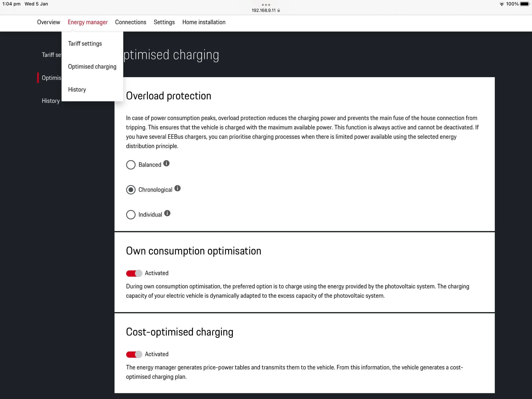Click the Own consumption optimisation heading
532x399 pixels.
coord(194,251)
